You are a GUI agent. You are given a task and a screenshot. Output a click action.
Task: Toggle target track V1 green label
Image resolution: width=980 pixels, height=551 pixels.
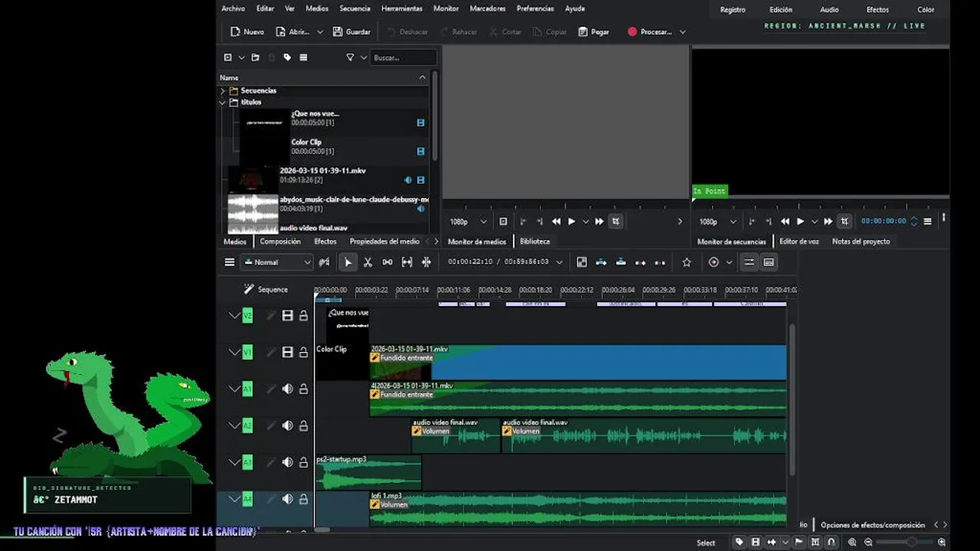[x=247, y=352]
